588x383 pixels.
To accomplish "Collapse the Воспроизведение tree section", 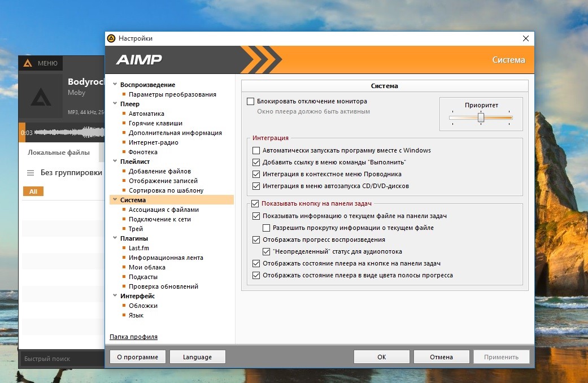I will [x=115, y=84].
